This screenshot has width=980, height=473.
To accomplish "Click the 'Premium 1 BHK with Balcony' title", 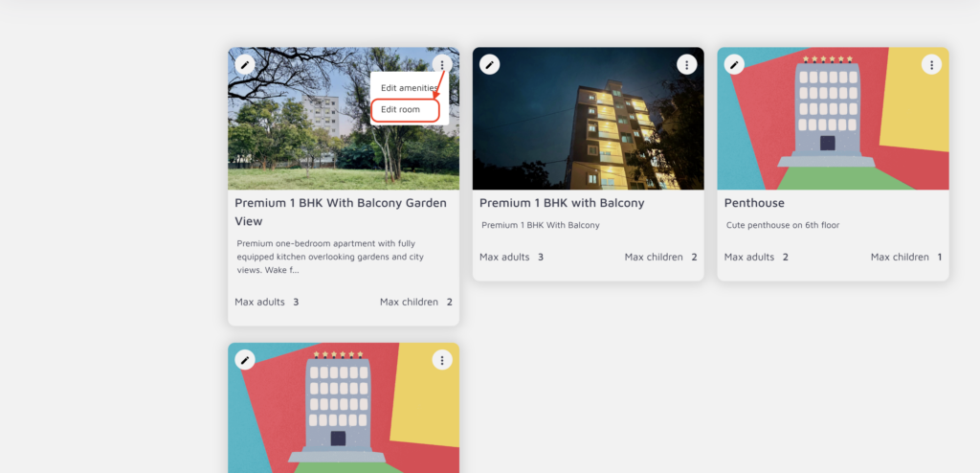I will click(x=562, y=203).
